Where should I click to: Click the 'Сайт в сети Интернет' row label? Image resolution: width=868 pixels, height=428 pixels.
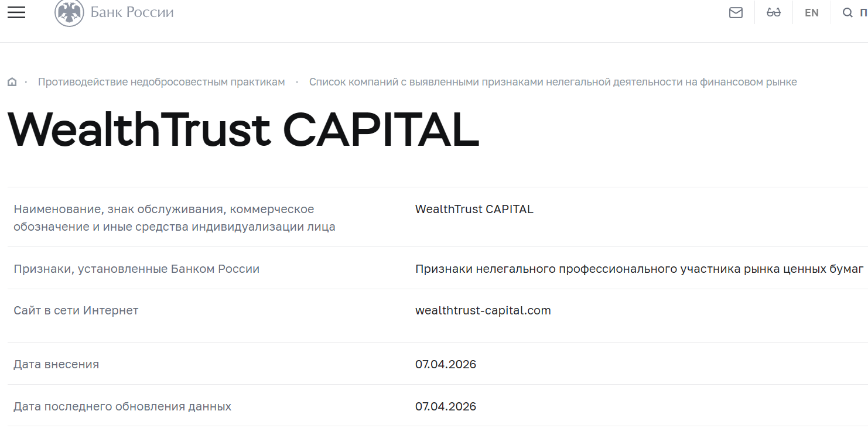point(76,310)
